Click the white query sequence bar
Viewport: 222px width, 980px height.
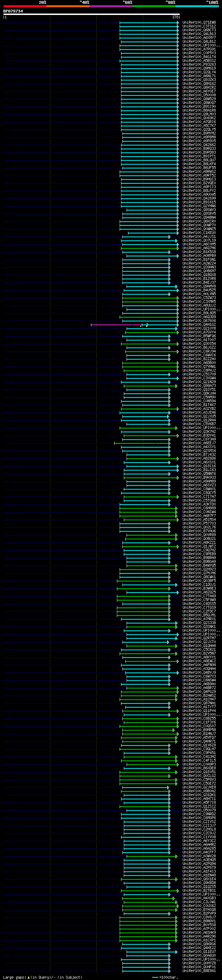[91, 14]
